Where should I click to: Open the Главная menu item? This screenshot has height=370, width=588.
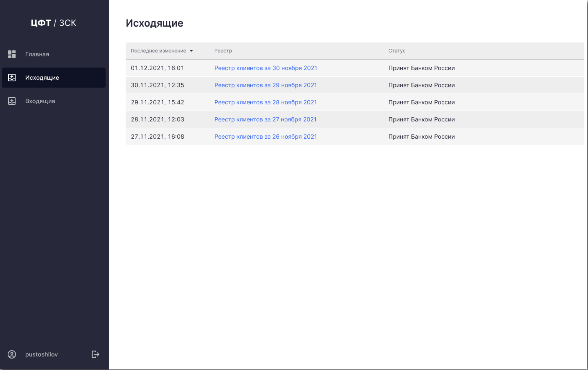click(x=37, y=54)
